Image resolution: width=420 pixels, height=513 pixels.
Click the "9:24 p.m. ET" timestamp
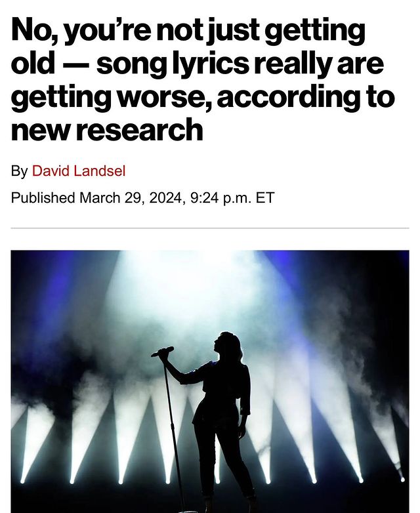[232, 198]
